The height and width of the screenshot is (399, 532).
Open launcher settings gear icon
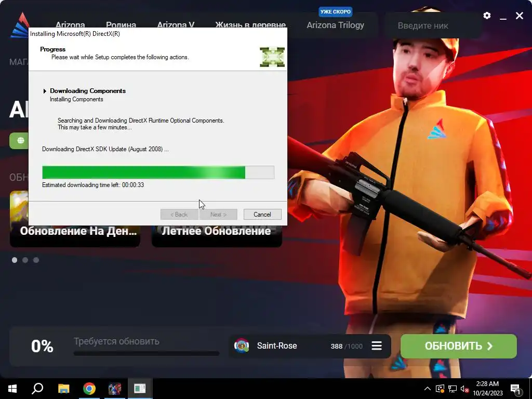click(x=487, y=16)
